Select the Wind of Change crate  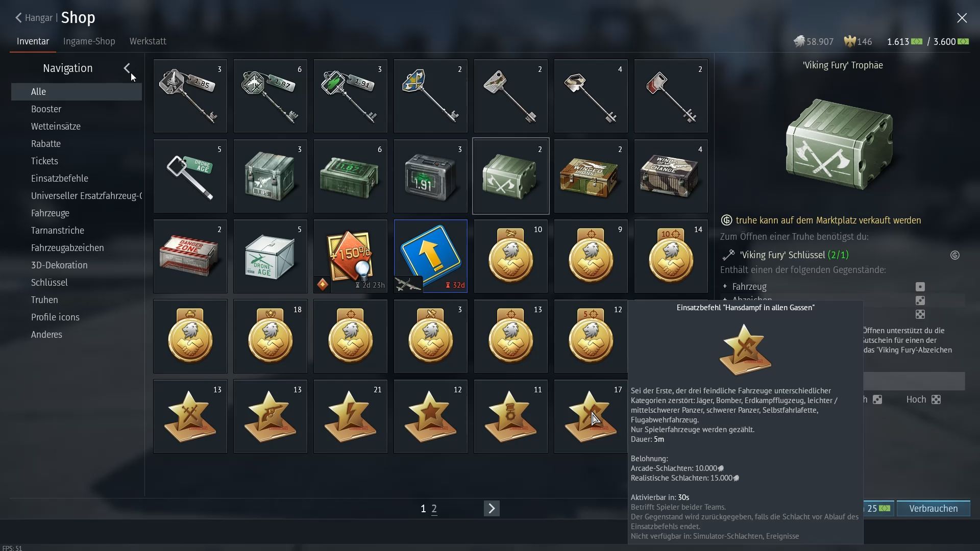pyautogui.click(x=671, y=176)
